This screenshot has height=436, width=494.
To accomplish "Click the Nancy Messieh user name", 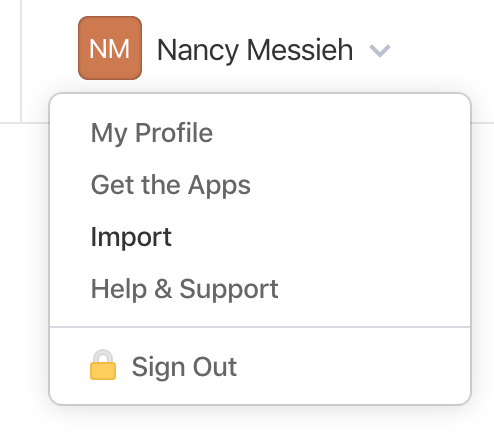I will click(x=255, y=50).
